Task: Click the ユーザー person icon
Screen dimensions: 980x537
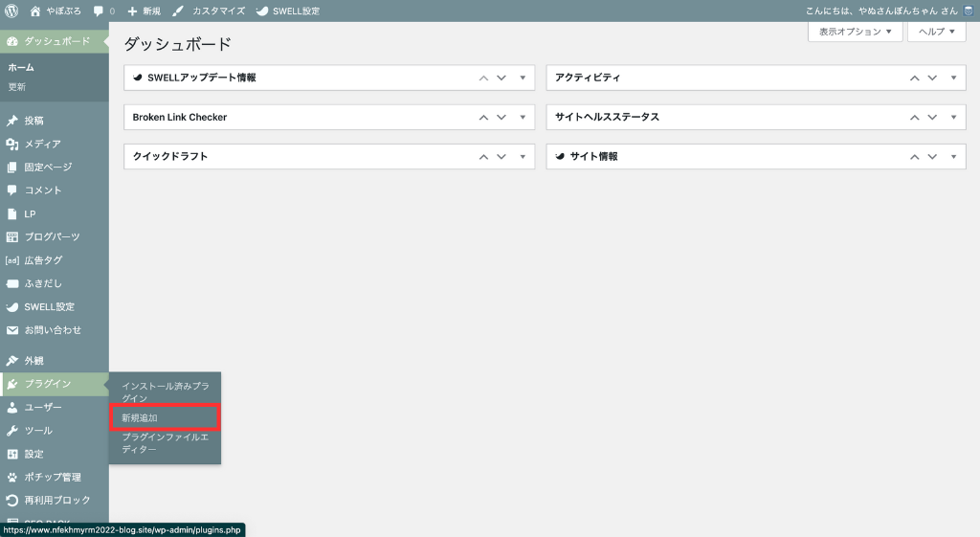Action: coord(11,407)
